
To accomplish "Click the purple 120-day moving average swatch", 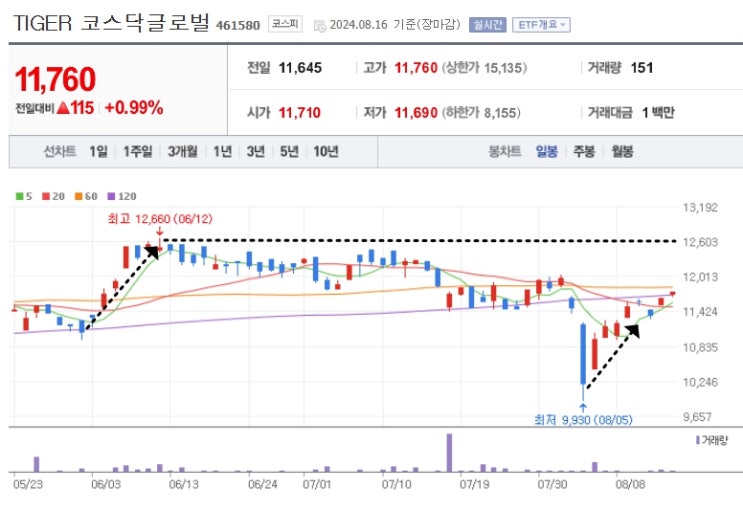I will 111,196.
